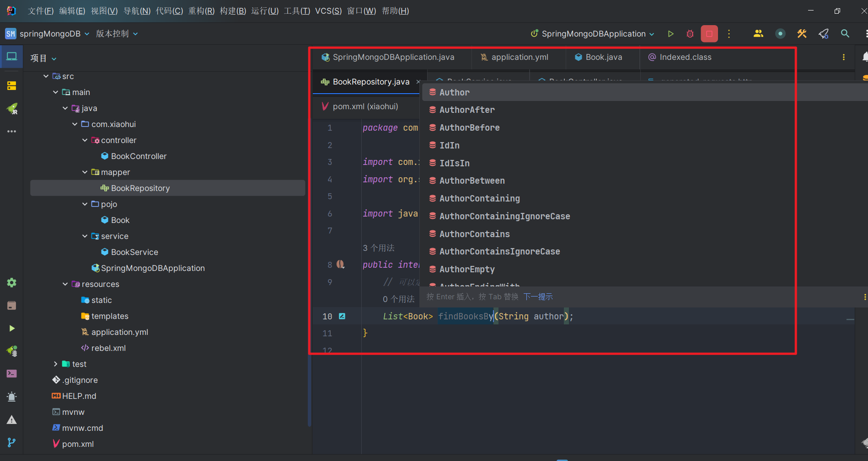Open the Git branch tool window
868x461 pixels.
pos(11,442)
